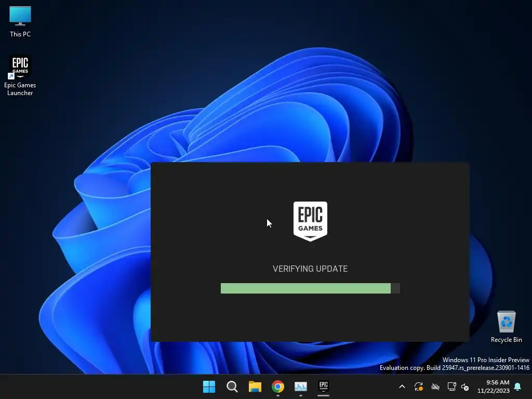Show hidden system tray icons
This screenshot has height=399, width=532.
[402, 387]
